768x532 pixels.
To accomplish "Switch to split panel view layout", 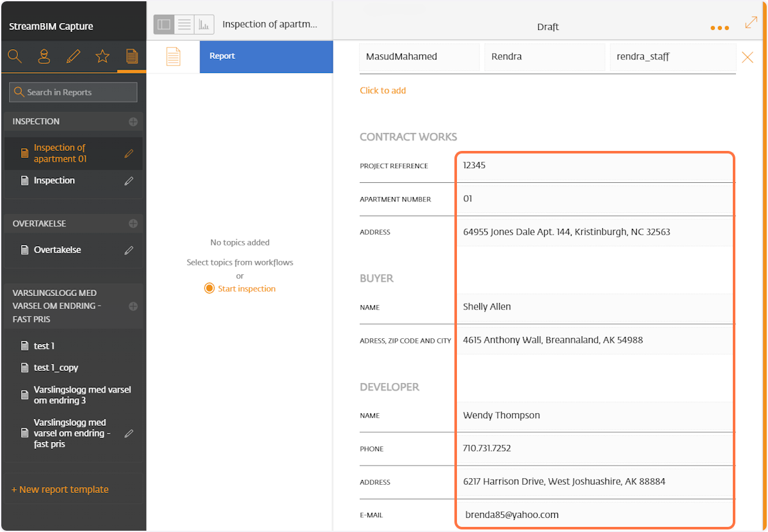I will (x=164, y=24).
